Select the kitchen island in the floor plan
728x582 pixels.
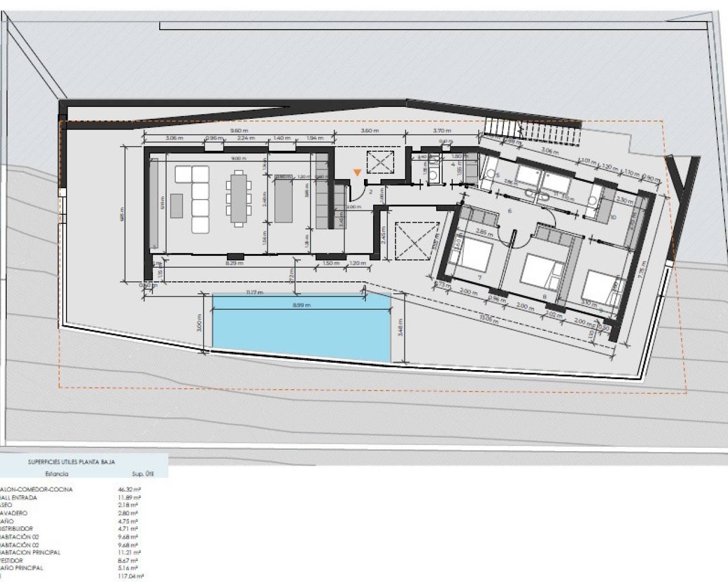point(283,199)
